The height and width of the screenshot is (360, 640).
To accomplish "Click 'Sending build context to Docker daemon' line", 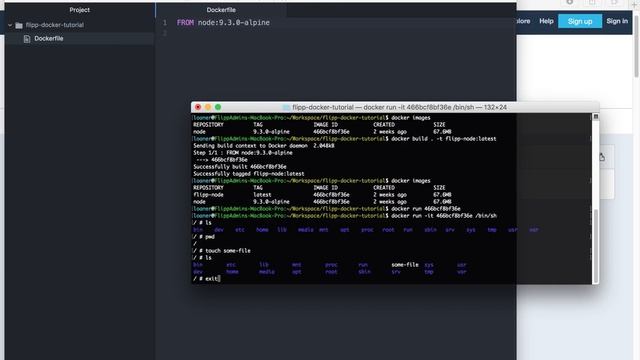I will (264, 146).
